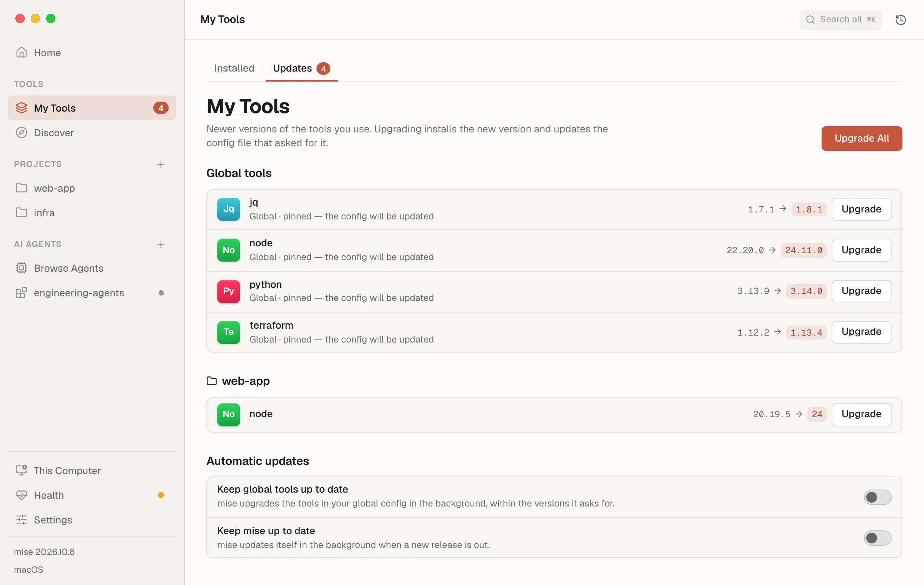This screenshot has width=924, height=585.
Task: Open Settings page
Action: (92, 520)
